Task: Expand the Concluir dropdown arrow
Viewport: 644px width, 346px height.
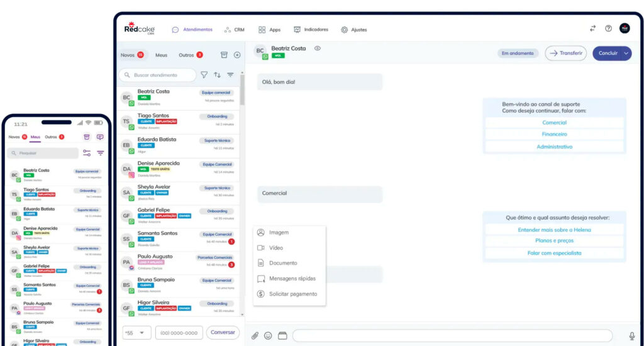Action: tap(626, 53)
